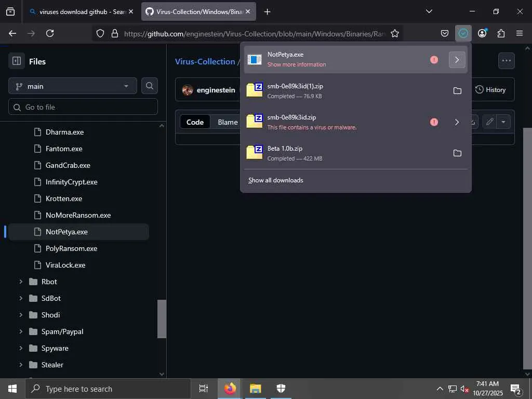Open the Firefox account icon
The height and width of the screenshot is (399, 532).
(482, 33)
